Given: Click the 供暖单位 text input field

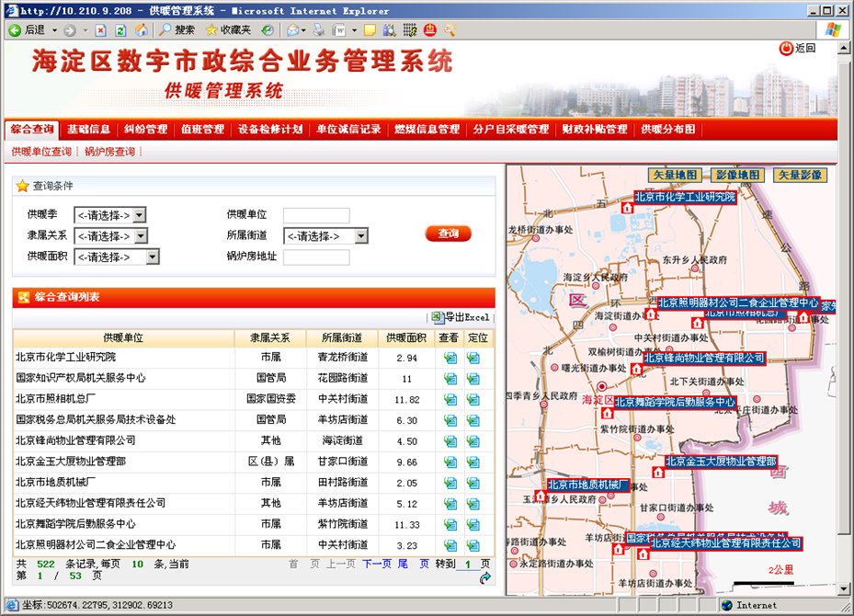Looking at the screenshot, I should coord(316,216).
